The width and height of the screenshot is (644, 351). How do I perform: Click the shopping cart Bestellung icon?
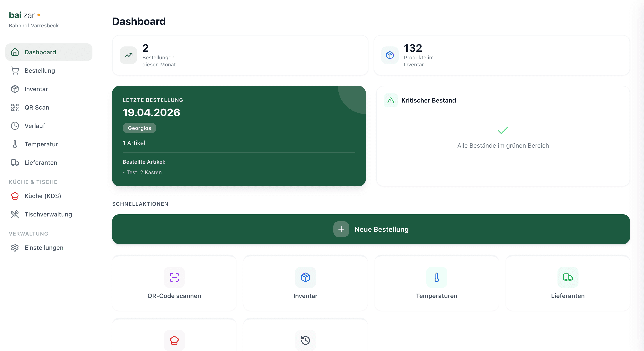pos(15,71)
